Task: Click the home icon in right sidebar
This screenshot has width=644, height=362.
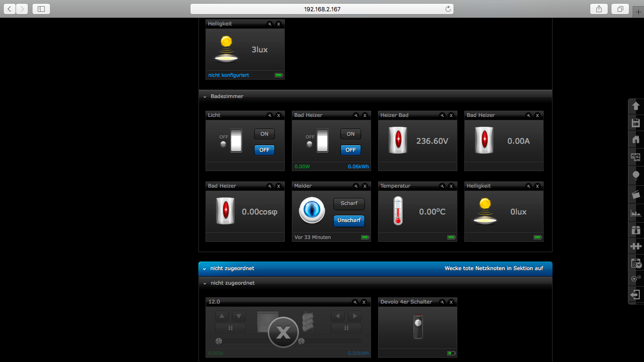Action: [x=636, y=140]
